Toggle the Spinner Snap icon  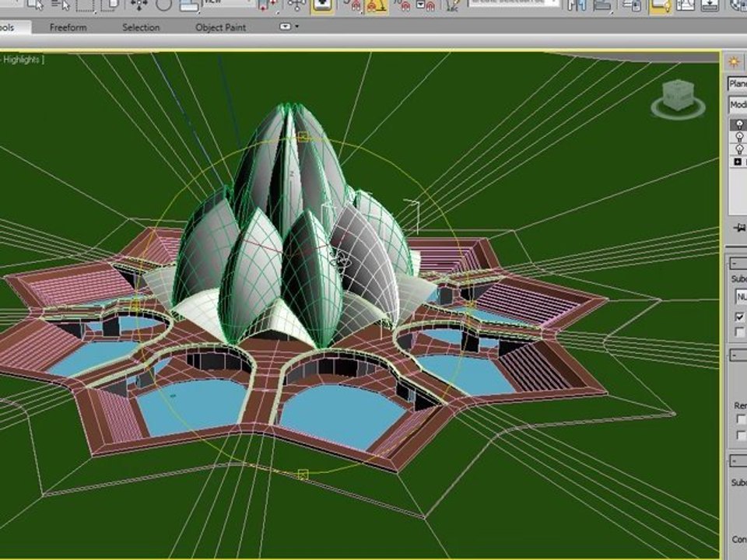point(426,5)
